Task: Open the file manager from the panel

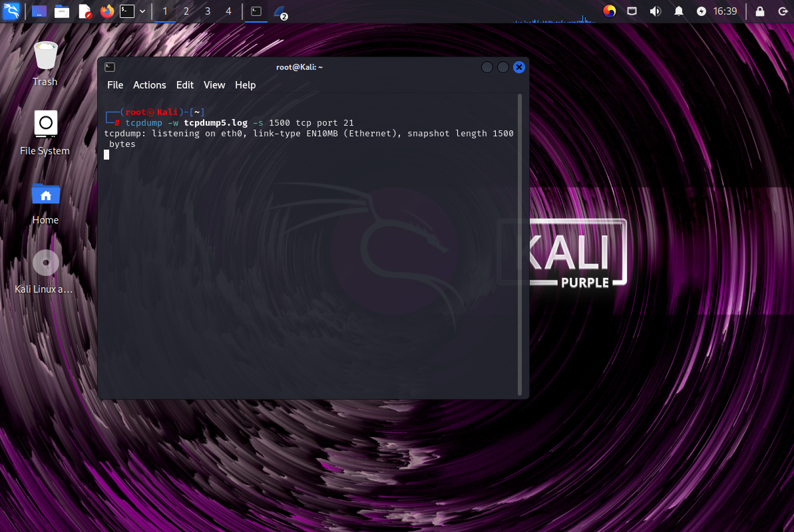Action: pos(62,11)
